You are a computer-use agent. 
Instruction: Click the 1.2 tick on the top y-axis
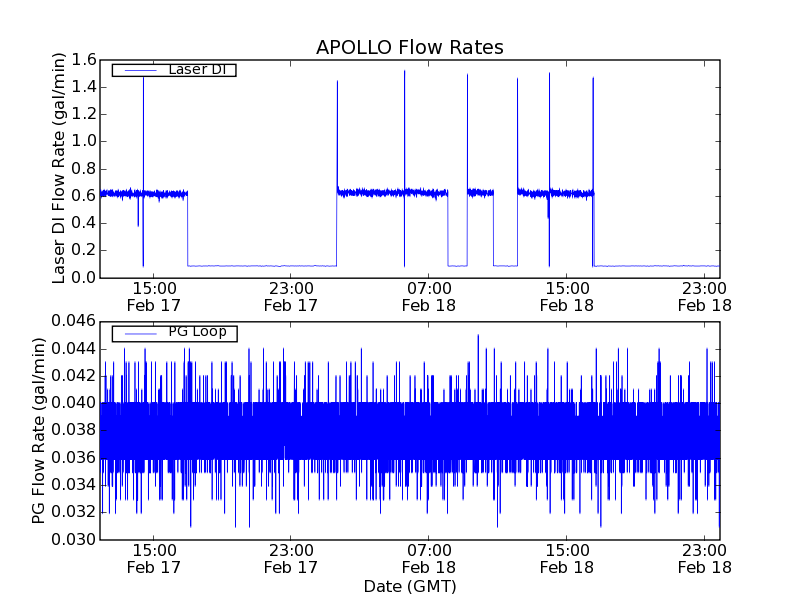(83, 114)
